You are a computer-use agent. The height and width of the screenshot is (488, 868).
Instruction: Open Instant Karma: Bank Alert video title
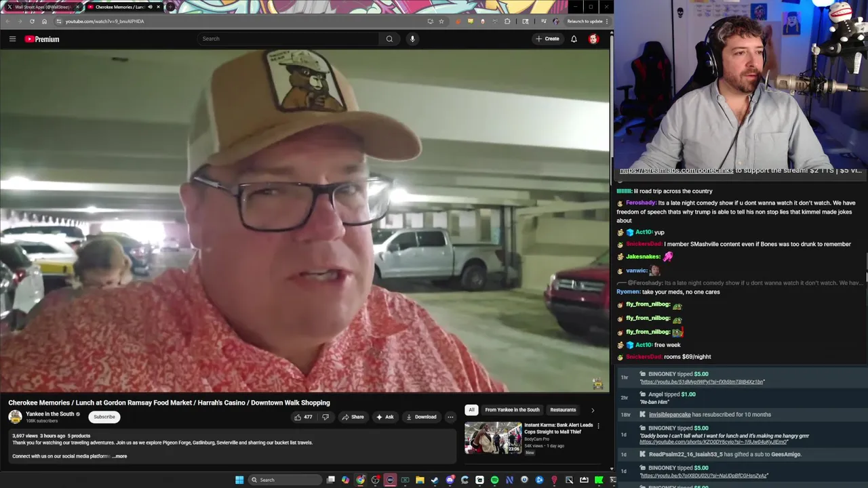coord(558,428)
